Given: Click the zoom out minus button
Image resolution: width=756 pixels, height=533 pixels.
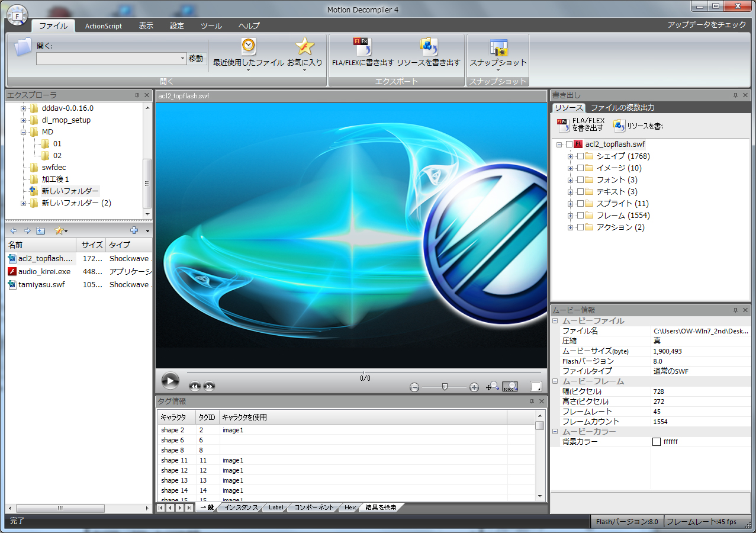Looking at the screenshot, I should [414, 387].
